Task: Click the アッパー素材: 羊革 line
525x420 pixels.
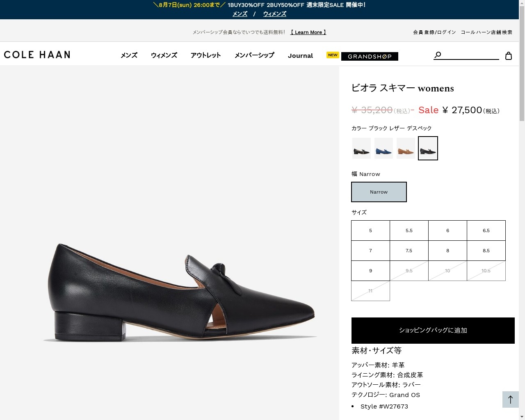Action: click(x=378, y=365)
